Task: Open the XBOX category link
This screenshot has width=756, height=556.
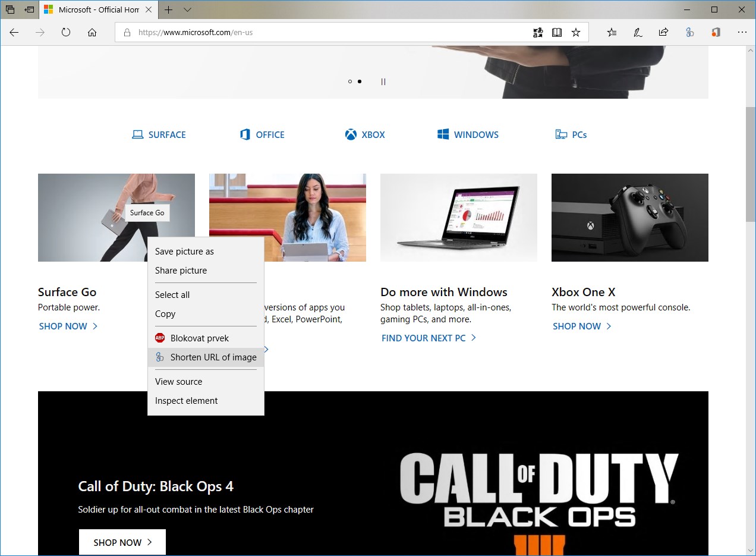Action: pos(365,134)
